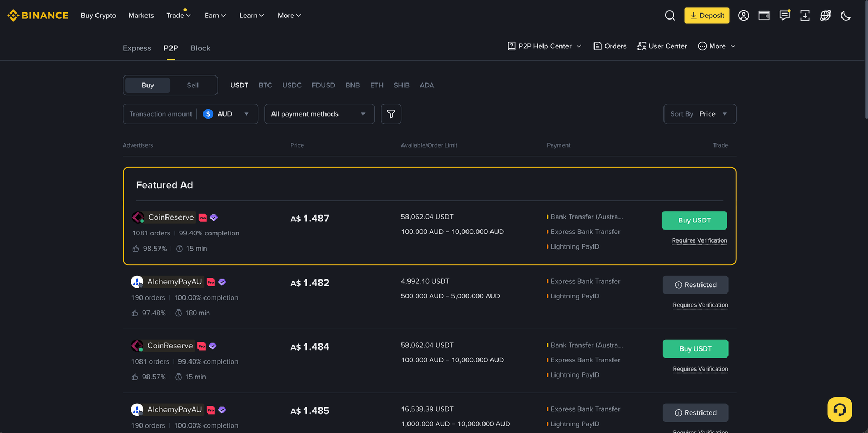Screen dimensions: 868x433
Task: Click Restricted button on A$ 1.485 row
Action: pyautogui.click(x=695, y=413)
